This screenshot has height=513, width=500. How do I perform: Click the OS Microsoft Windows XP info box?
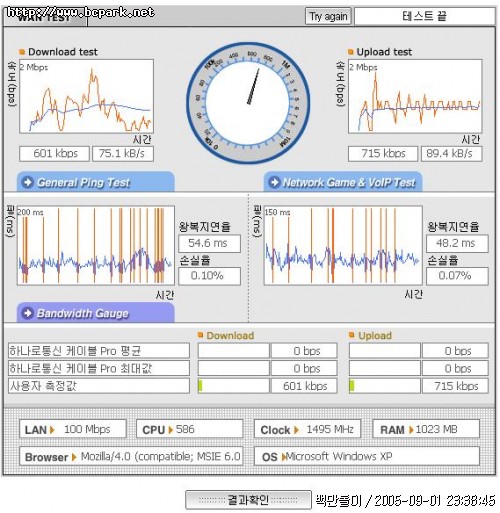367,456
